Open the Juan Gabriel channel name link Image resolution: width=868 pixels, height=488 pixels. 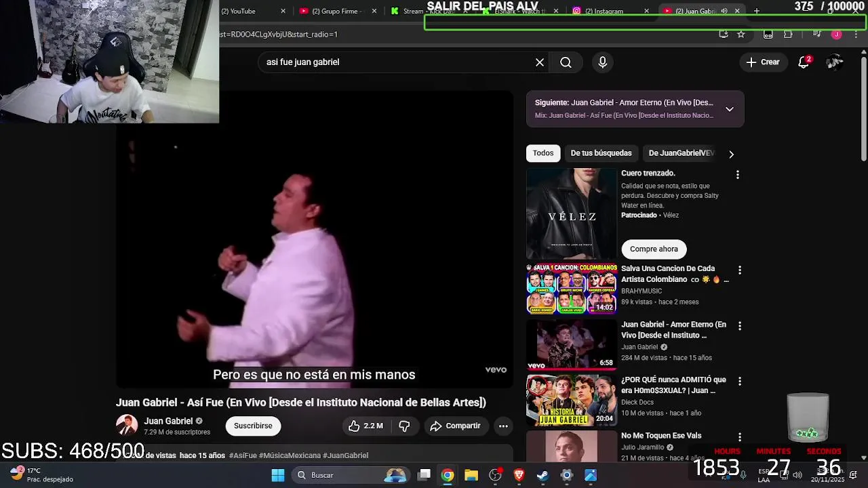tap(168, 421)
